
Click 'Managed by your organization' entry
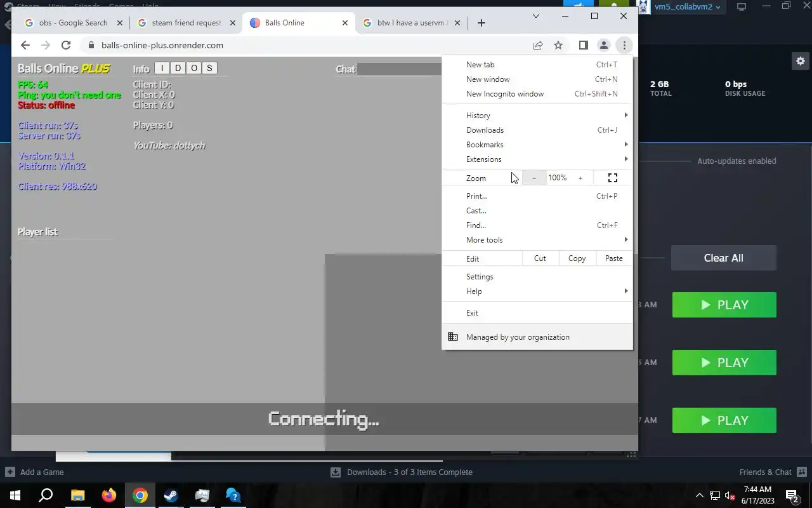pyautogui.click(x=537, y=337)
